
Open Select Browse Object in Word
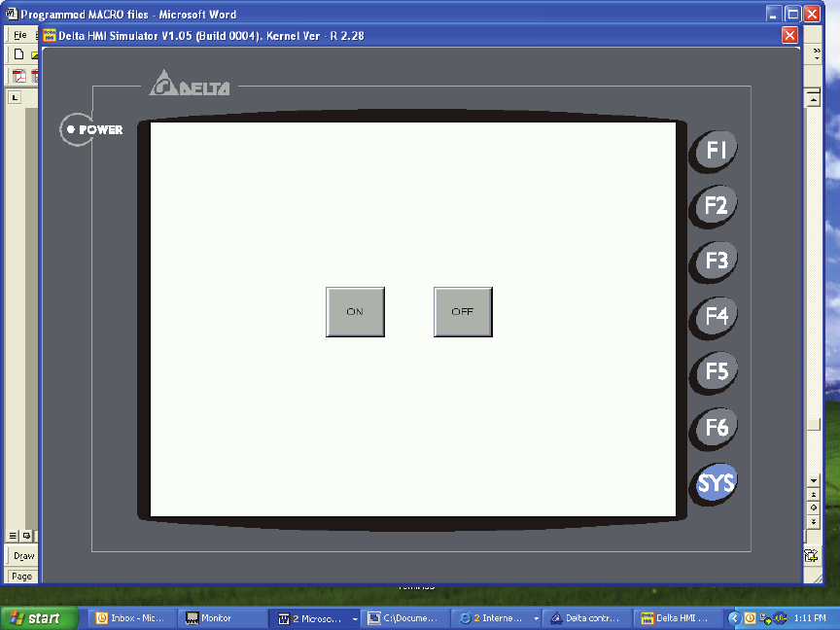point(813,507)
